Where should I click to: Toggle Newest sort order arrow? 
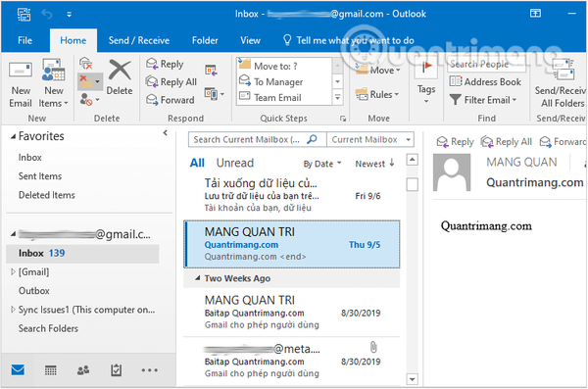[x=375, y=164]
